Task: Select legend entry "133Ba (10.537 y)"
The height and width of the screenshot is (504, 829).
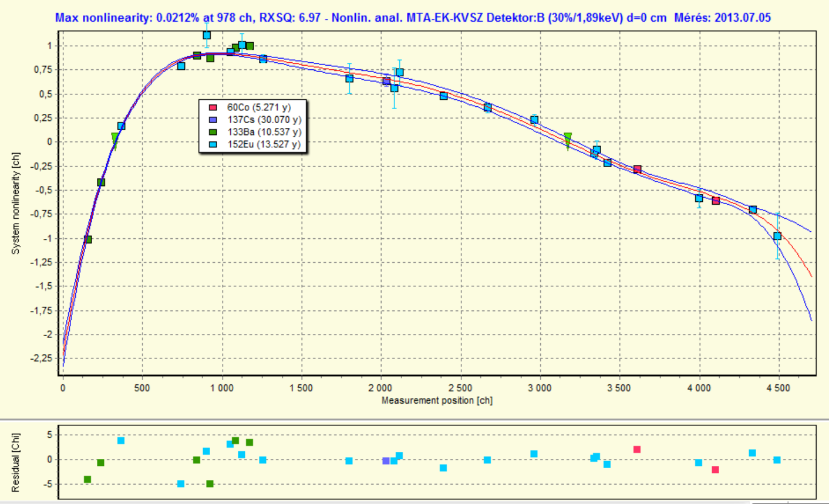Action: tap(264, 132)
